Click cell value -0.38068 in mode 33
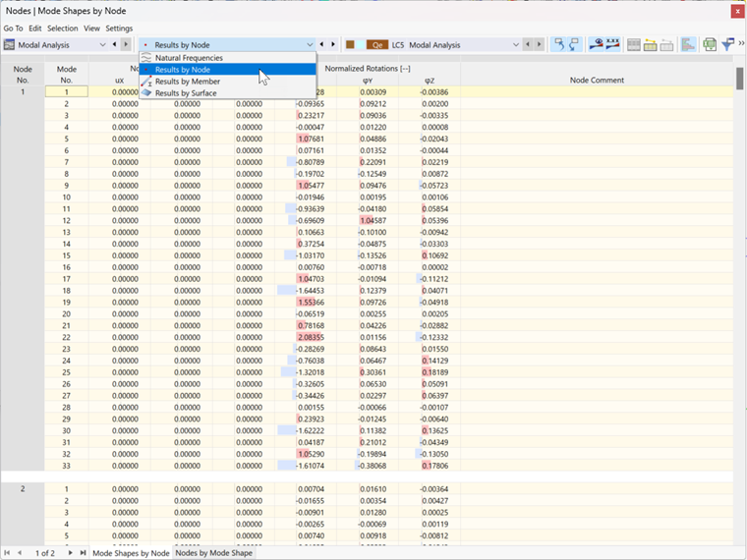Image resolution: width=747 pixels, height=560 pixels. coord(368,466)
